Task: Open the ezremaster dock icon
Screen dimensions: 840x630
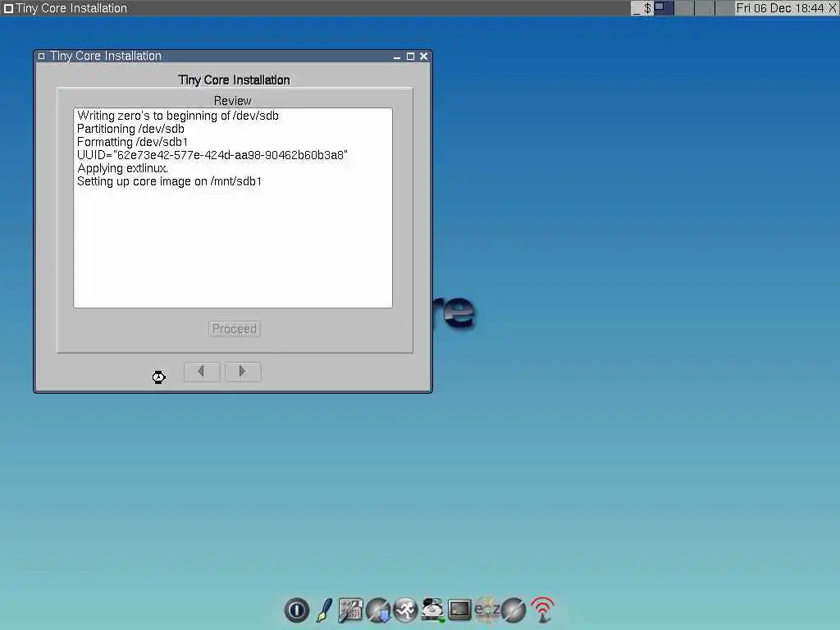Action: pyautogui.click(x=487, y=609)
